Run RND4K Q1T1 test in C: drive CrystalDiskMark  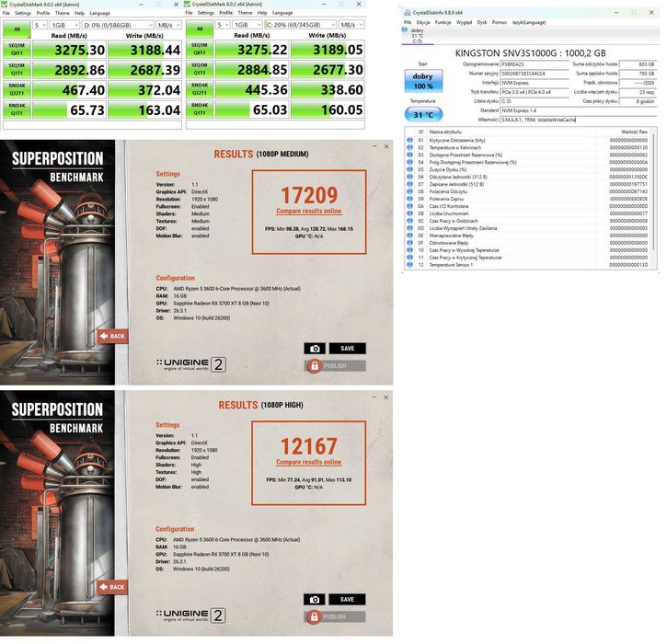pyautogui.click(x=200, y=109)
